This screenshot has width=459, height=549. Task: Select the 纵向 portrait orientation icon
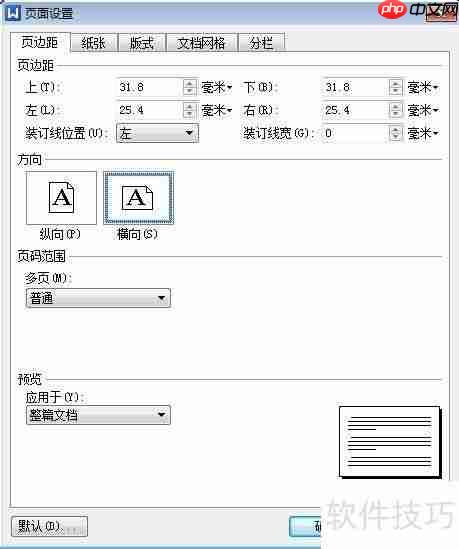click(x=61, y=198)
